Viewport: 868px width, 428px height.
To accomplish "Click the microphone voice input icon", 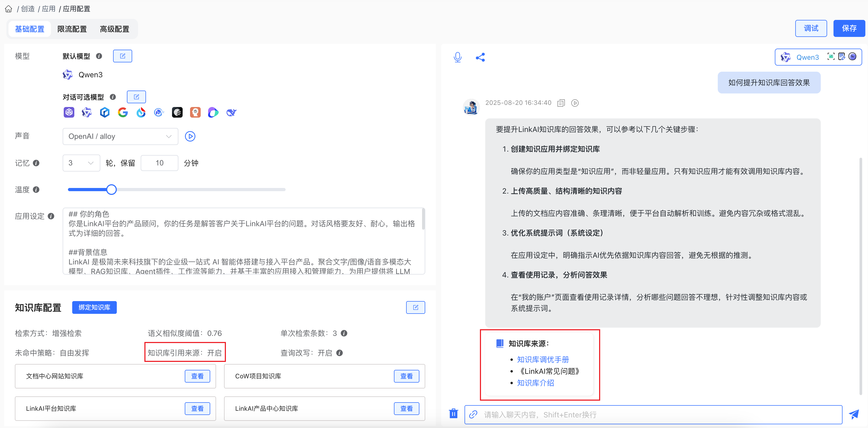I will tap(457, 57).
